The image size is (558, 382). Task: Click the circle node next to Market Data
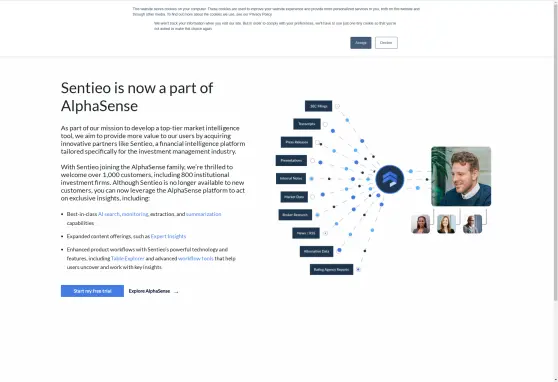[x=312, y=197]
